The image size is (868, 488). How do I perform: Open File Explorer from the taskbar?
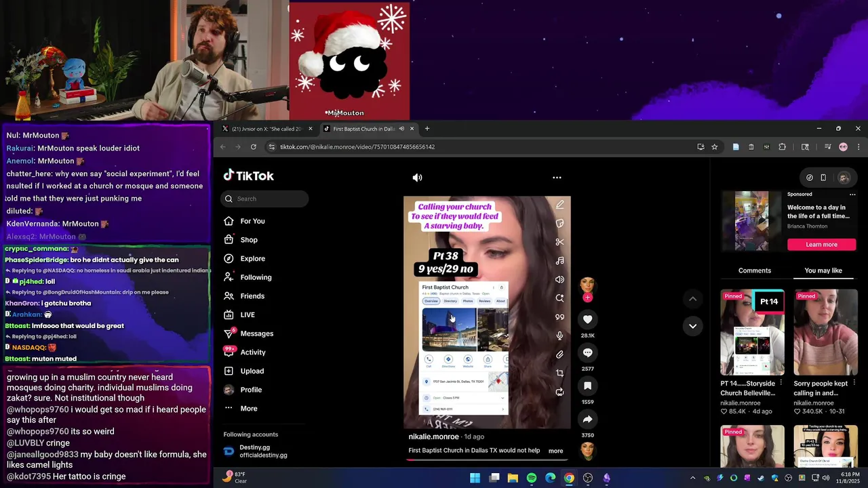[513, 478]
